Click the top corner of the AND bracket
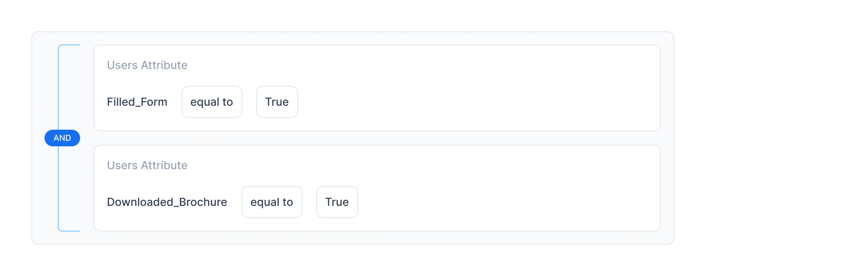868x276 pixels. click(x=60, y=46)
